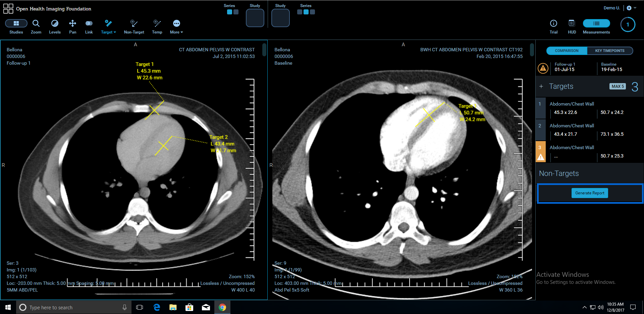Toggle the Studies panel

16,26
